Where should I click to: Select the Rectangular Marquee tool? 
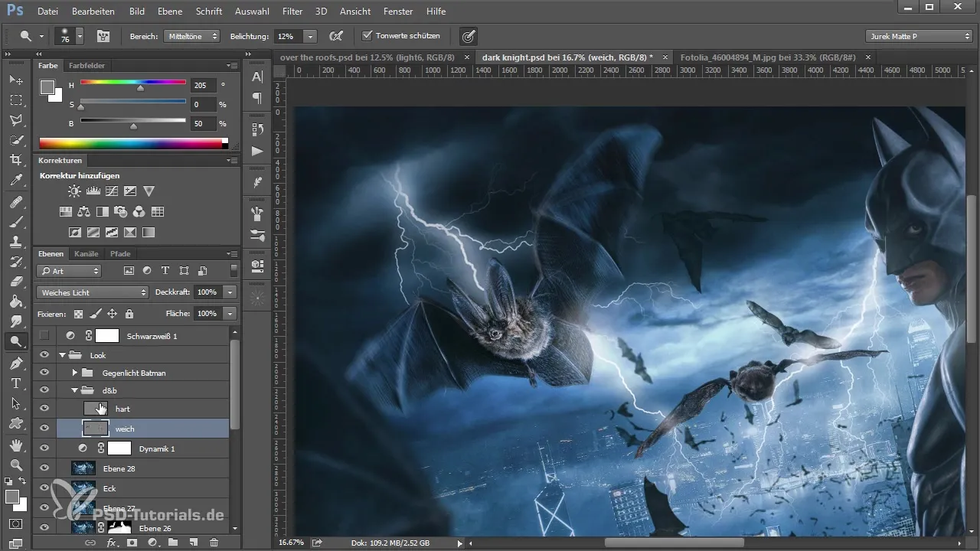click(15, 99)
